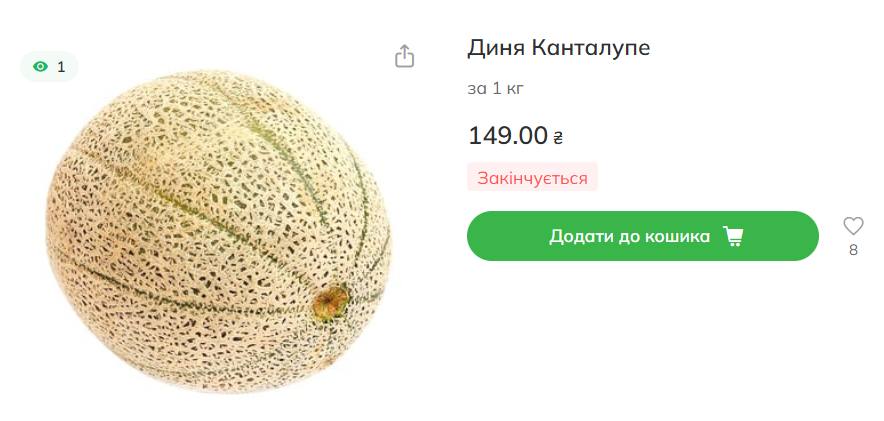Click the product title 'Диня Канталупе'

click(x=558, y=48)
